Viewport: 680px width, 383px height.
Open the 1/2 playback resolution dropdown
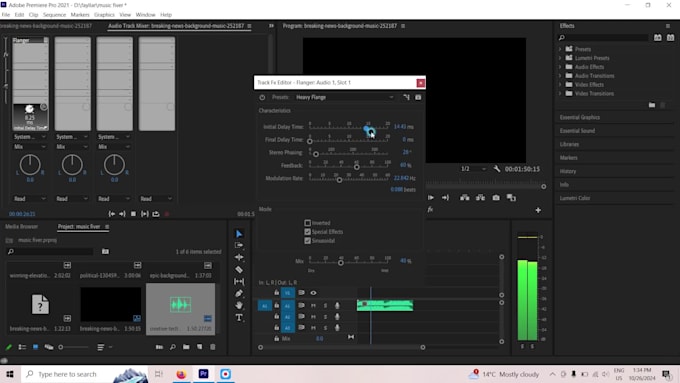(473, 169)
